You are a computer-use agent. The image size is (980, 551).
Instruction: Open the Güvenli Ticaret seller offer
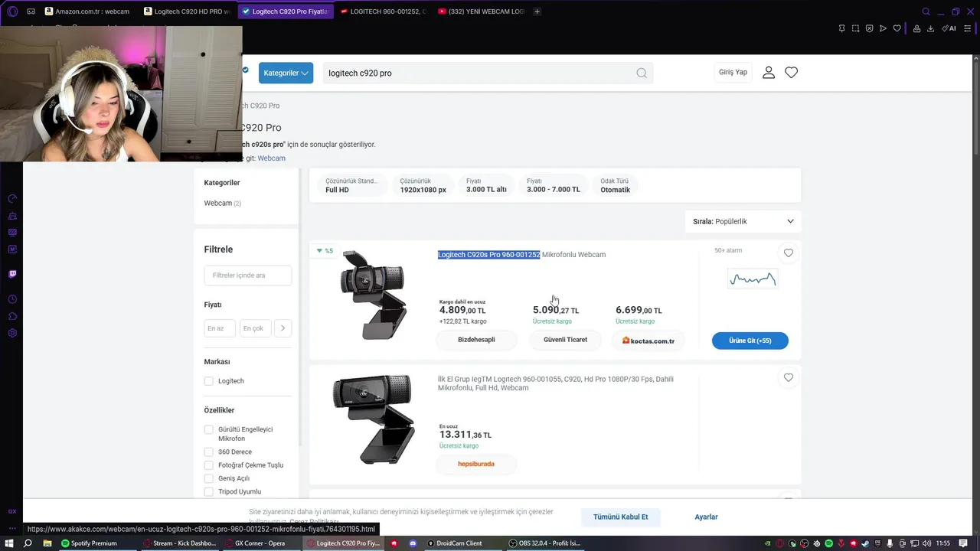tap(565, 340)
